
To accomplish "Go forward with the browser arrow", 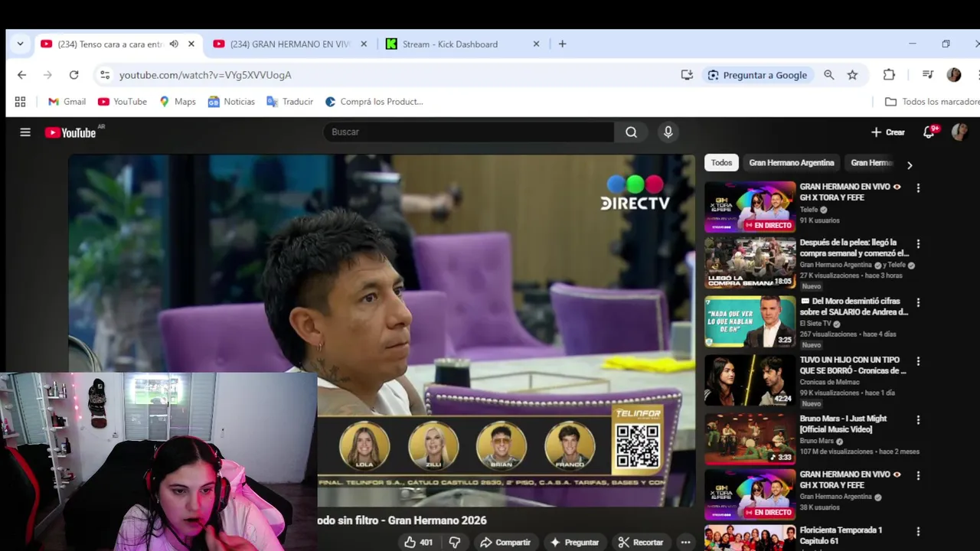I will tap(47, 74).
